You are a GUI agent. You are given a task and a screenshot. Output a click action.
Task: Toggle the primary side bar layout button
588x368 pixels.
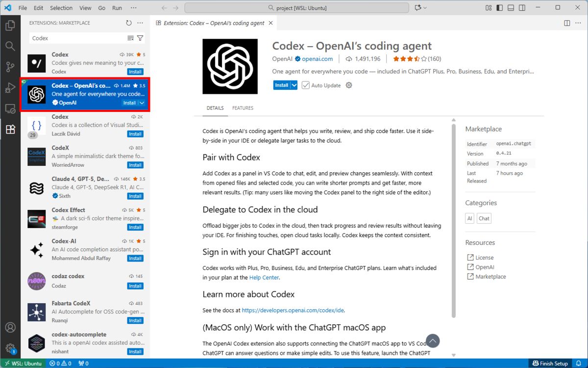[x=499, y=8]
